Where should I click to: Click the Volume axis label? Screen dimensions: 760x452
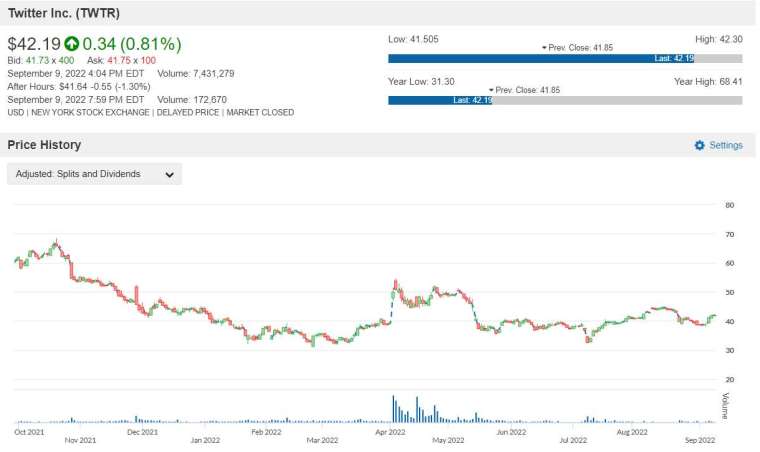click(725, 406)
